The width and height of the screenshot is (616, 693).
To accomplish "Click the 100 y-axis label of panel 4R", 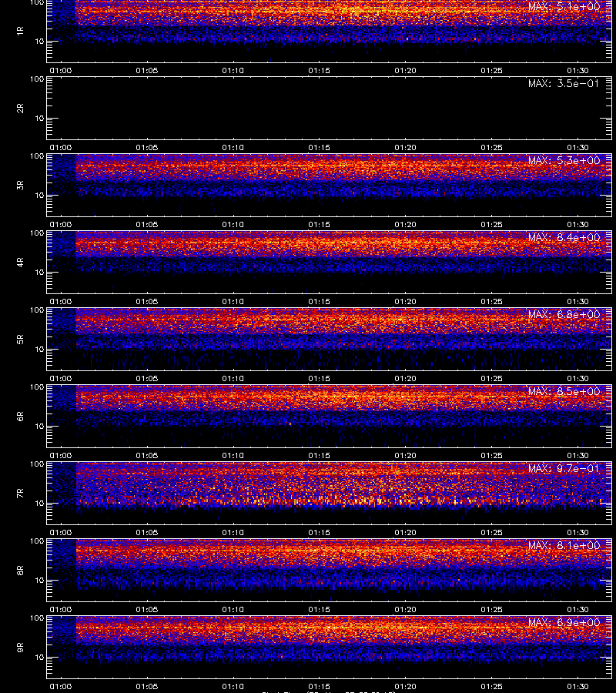I will click(37, 233).
